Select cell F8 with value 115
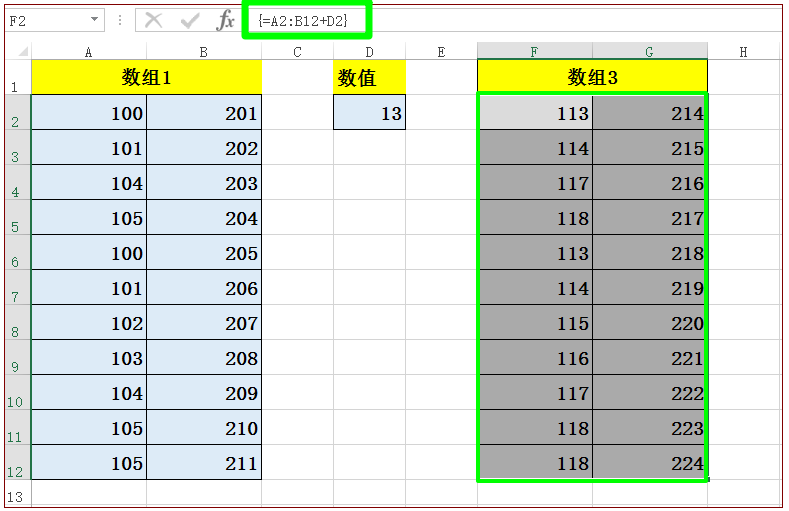789x511 pixels. (535, 322)
